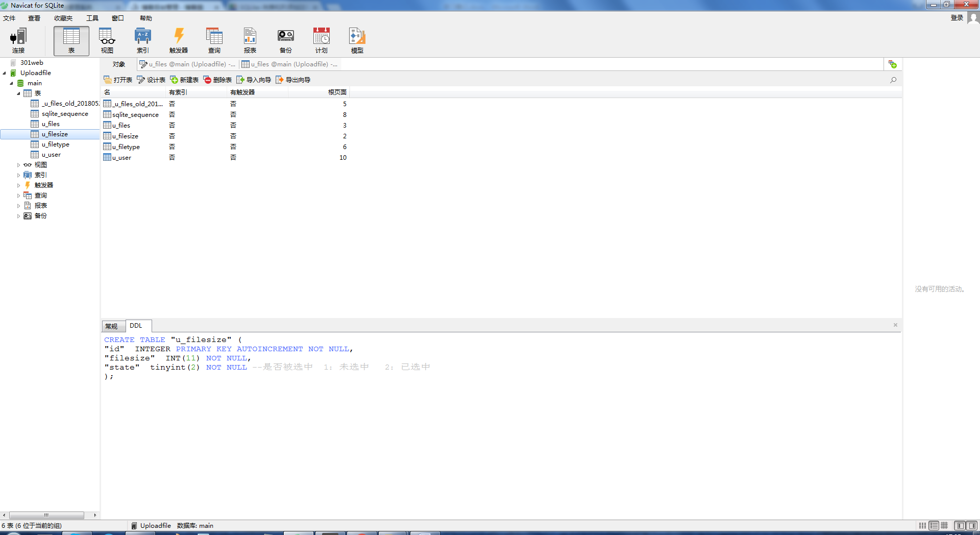Open the Trigger (触发器) toolbar icon
Viewport: 980px width, 535px height.
coord(179,41)
